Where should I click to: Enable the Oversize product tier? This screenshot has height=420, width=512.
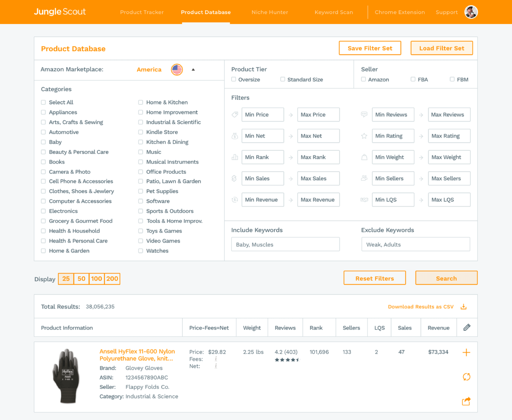coord(234,79)
